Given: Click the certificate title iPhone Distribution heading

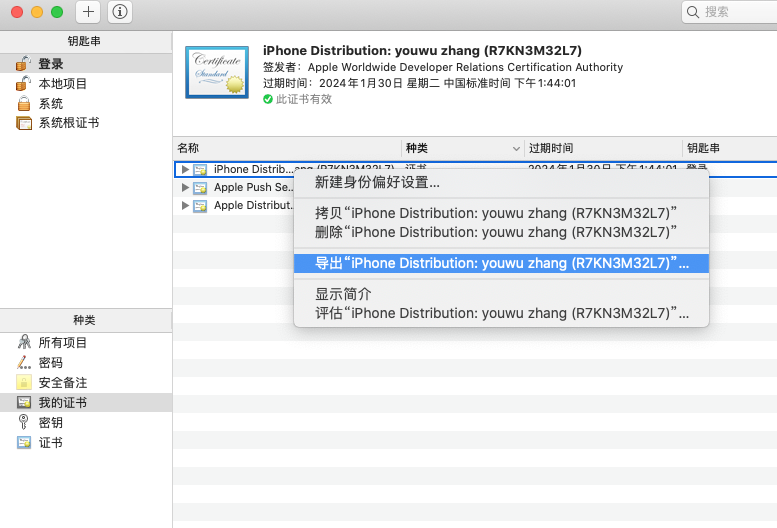Looking at the screenshot, I should (x=422, y=51).
